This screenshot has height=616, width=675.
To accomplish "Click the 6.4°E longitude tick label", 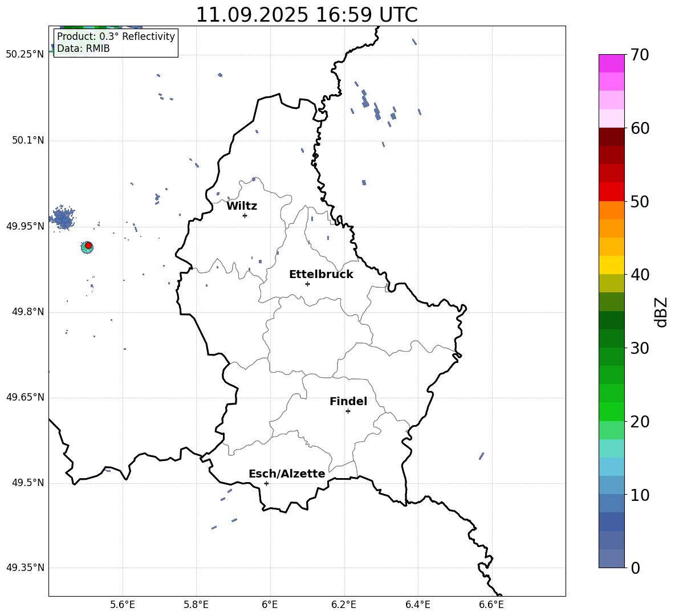I will [x=417, y=605].
